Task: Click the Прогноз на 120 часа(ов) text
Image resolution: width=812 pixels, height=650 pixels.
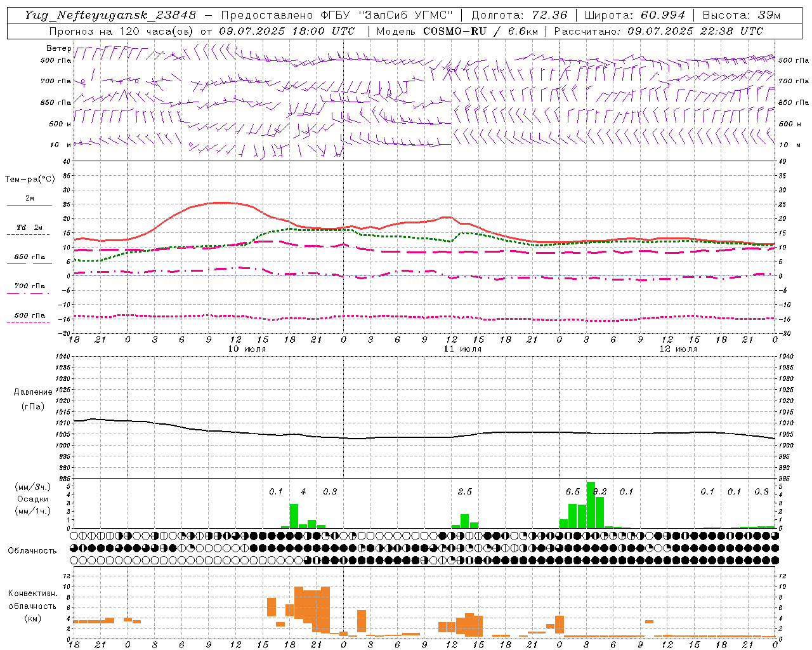Action: coord(122,31)
